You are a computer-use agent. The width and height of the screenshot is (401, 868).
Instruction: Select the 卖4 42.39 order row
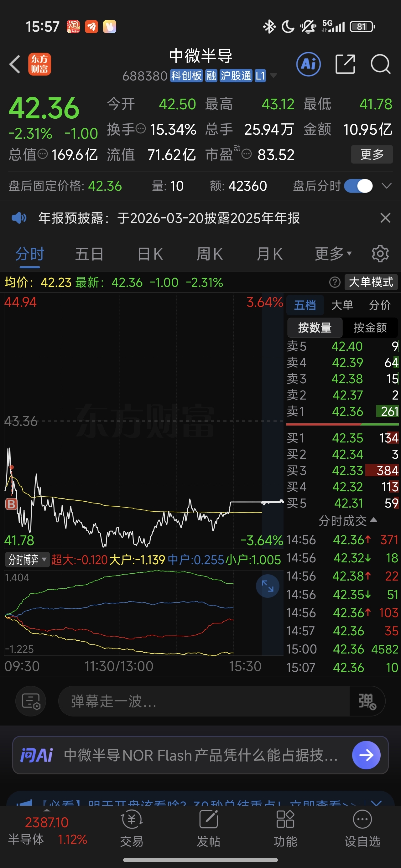342,362
